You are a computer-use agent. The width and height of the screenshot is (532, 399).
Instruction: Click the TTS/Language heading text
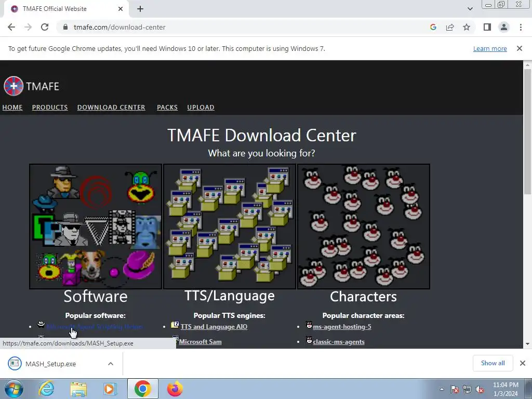point(230,296)
